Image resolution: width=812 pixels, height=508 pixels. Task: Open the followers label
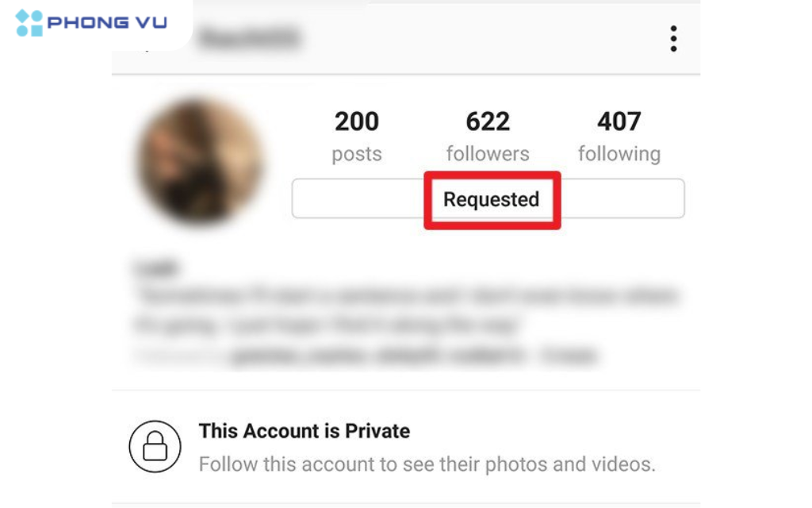point(488,154)
